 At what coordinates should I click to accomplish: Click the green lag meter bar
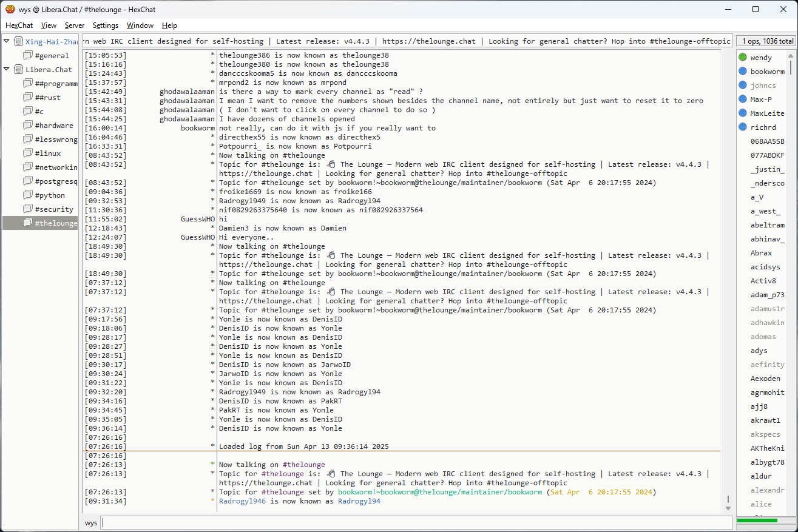click(757, 520)
